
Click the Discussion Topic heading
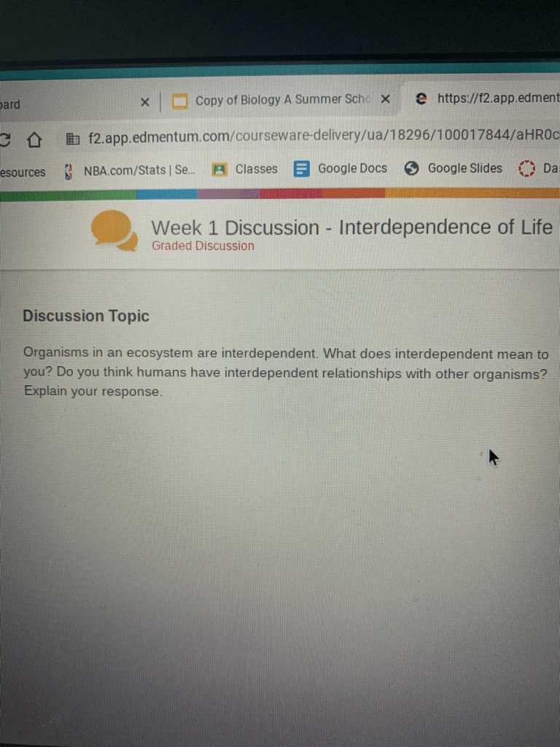(x=86, y=316)
